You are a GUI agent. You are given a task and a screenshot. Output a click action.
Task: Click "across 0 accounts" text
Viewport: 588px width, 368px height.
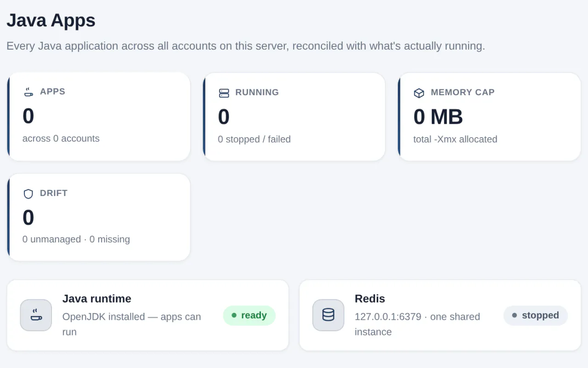(61, 138)
